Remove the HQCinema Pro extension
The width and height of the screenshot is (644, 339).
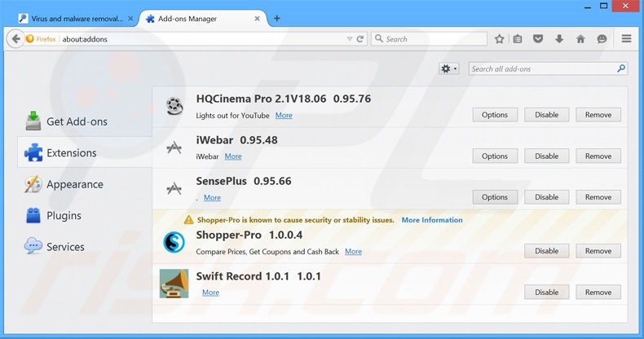598,115
